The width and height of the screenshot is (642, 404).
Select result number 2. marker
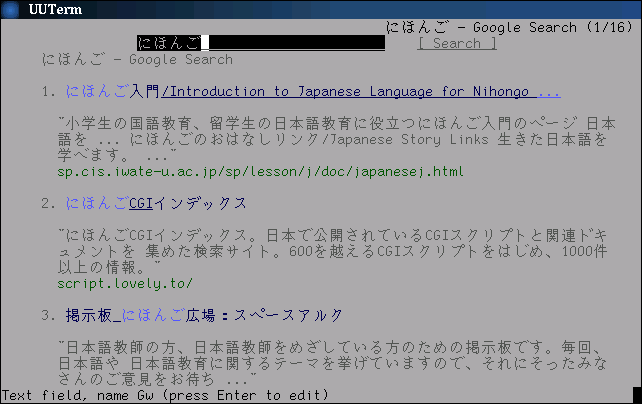point(49,203)
